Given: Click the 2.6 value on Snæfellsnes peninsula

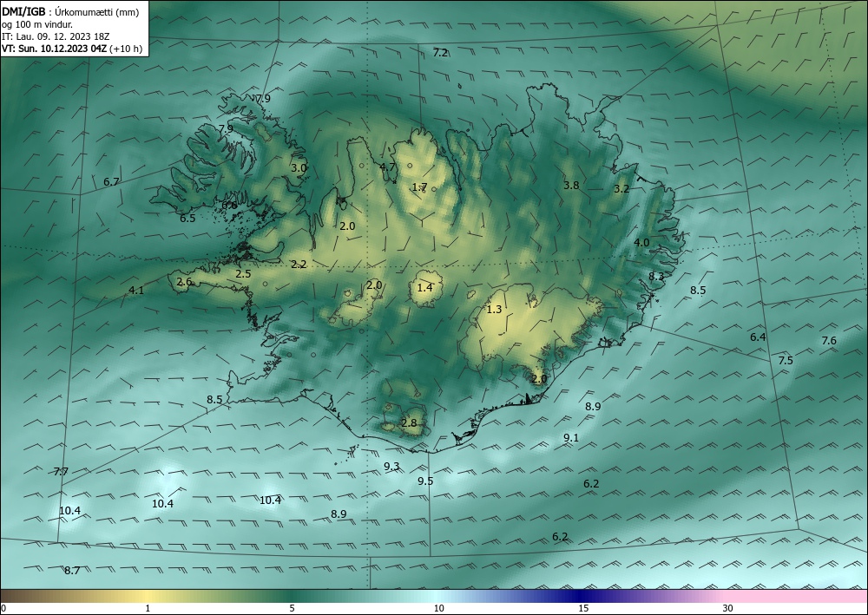Looking at the screenshot, I should (x=184, y=282).
